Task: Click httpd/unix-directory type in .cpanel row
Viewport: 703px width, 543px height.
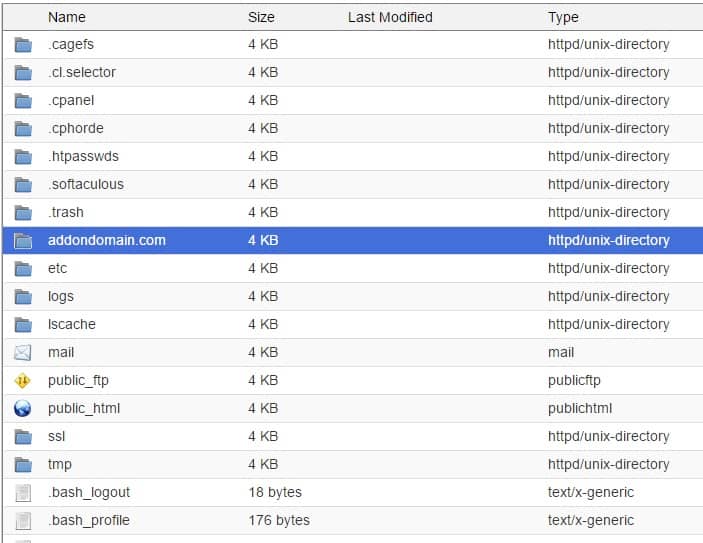Action: pyautogui.click(x=608, y=100)
